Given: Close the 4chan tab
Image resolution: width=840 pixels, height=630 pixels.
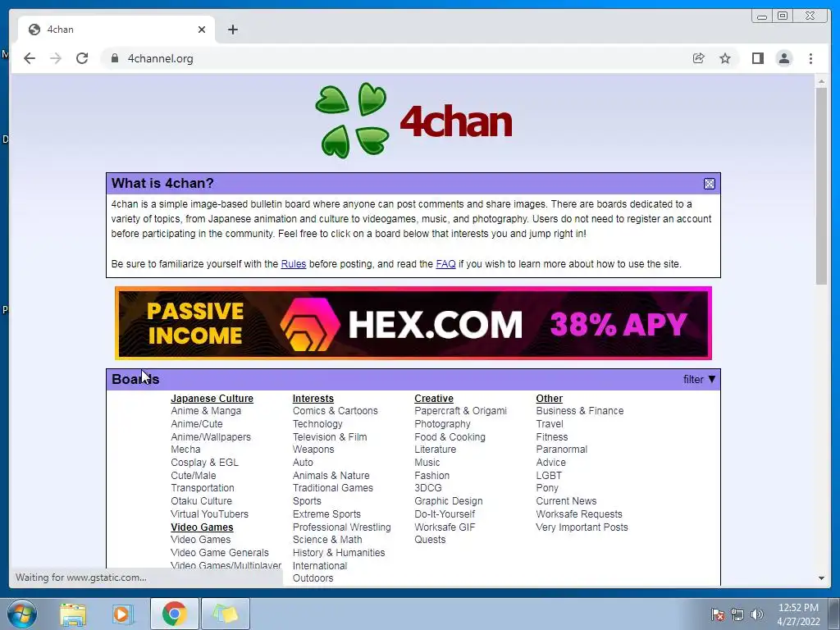Looking at the screenshot, I should [x=202, y=30].
